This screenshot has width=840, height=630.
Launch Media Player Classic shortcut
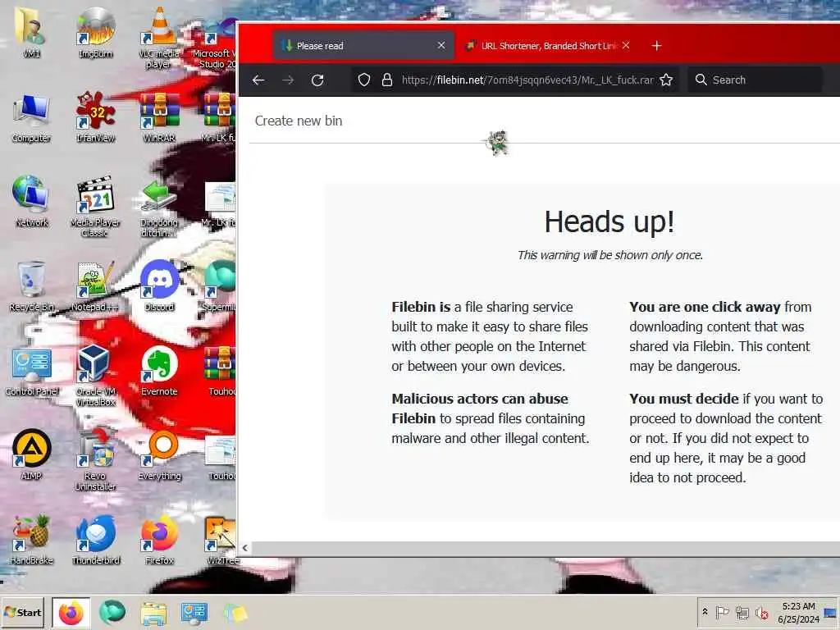pyautogui.click(x=95, y=206)
